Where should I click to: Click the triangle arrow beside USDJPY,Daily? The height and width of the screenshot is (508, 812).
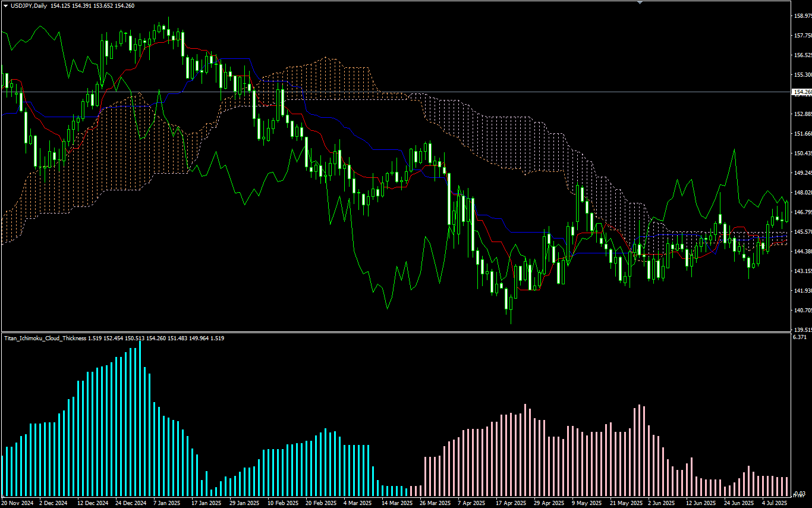point(5,5)
